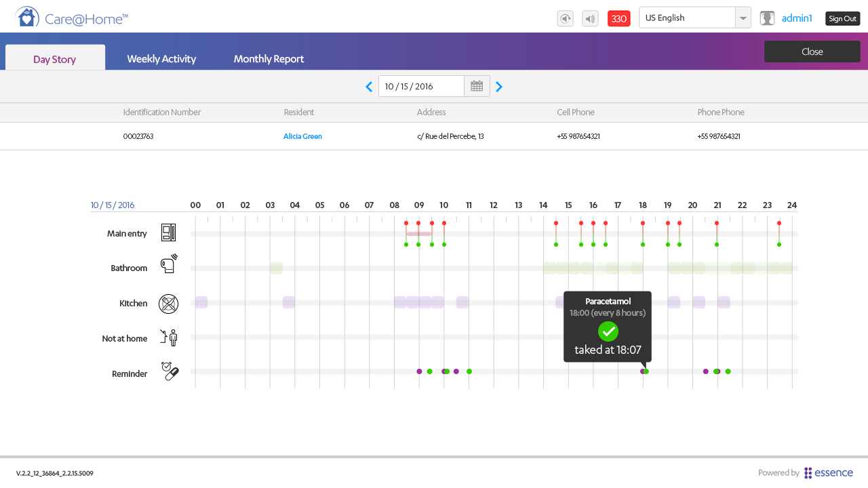Click the purple Reminder dot at 09:00
This screenshot has height=488, width=868.
coord(419,371)
